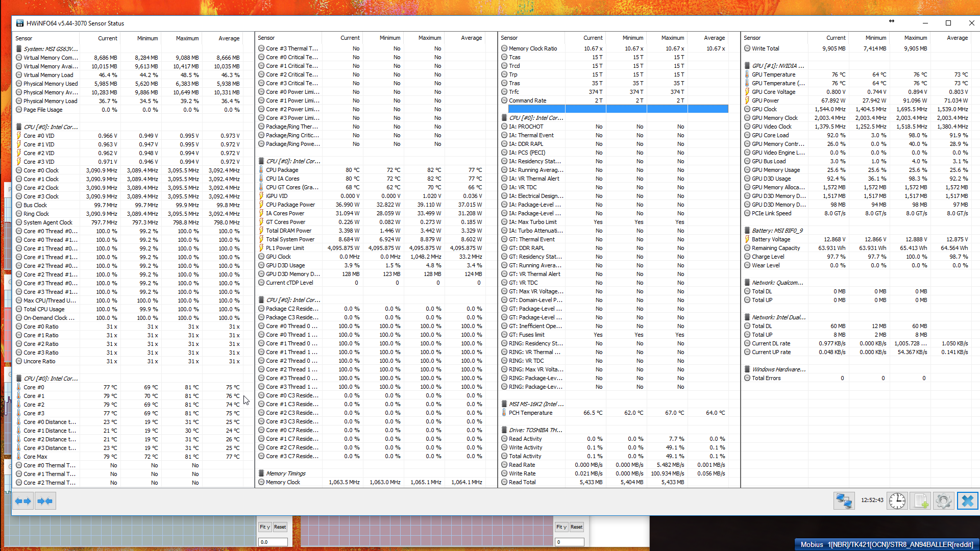Click thermometer icon beside Core Max
This screenshot has height=551, width=980.
point(19,457)
